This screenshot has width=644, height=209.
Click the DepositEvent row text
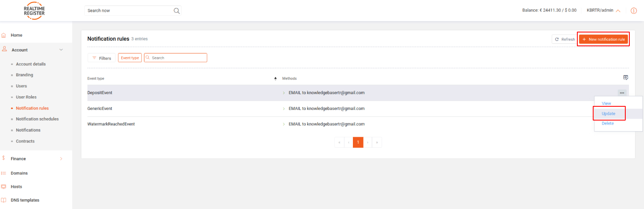[100, 93]
